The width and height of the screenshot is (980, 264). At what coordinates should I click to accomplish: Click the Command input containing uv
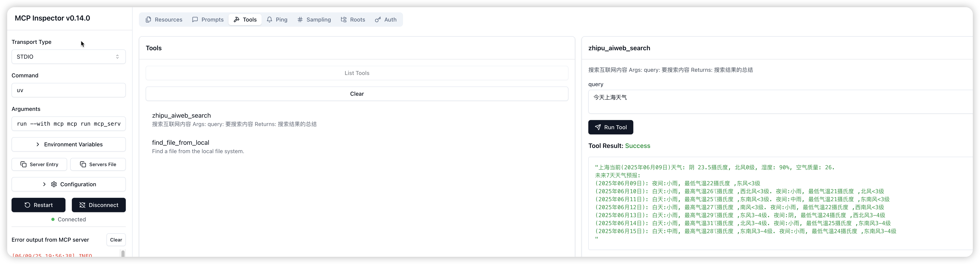coord(68,90)
